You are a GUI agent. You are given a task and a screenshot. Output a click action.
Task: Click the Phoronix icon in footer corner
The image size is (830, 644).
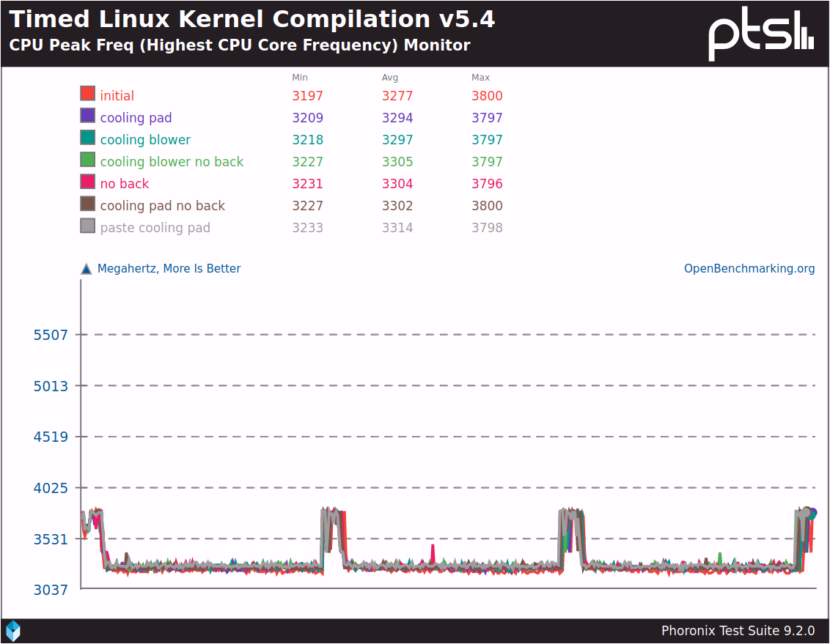[x=13, y=630]
